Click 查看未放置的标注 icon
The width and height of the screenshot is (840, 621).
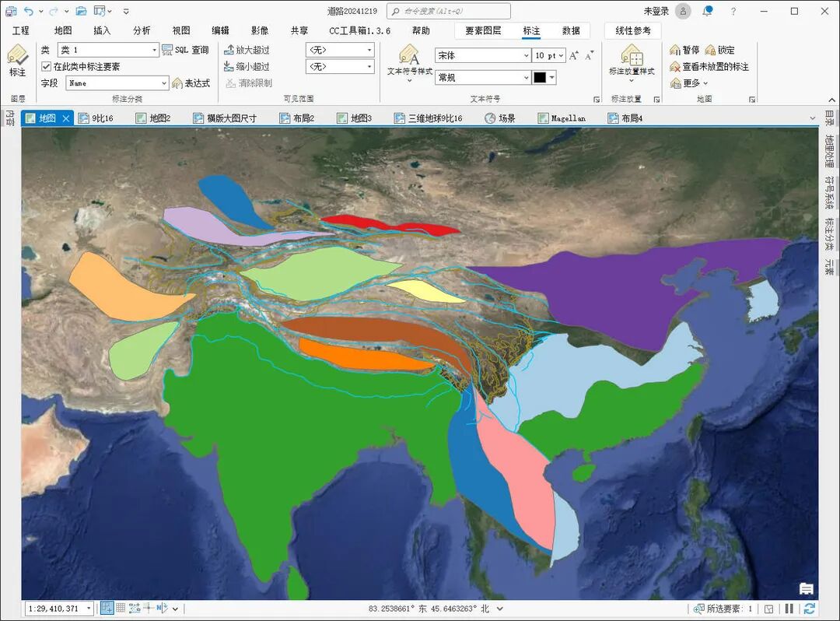[x=675, y=67]
